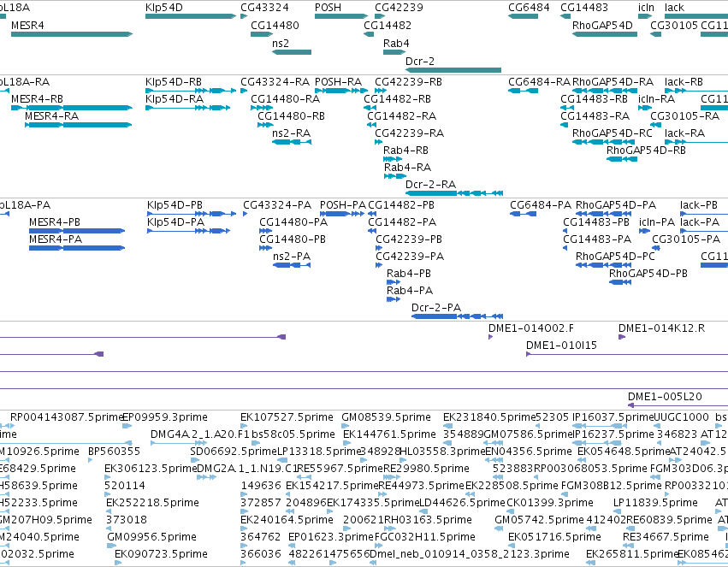
Task: Click the EK252218.5prime EST label
Action: [x=152, y=503]
